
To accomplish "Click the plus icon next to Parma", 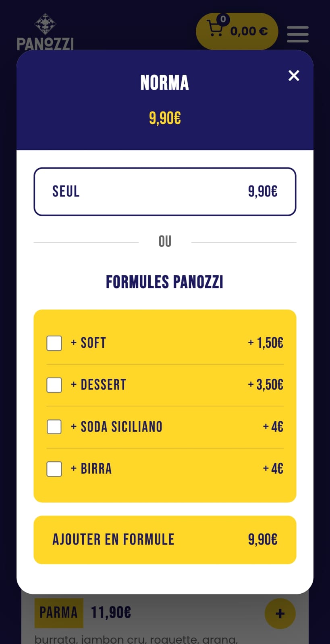I will point(280,613).
